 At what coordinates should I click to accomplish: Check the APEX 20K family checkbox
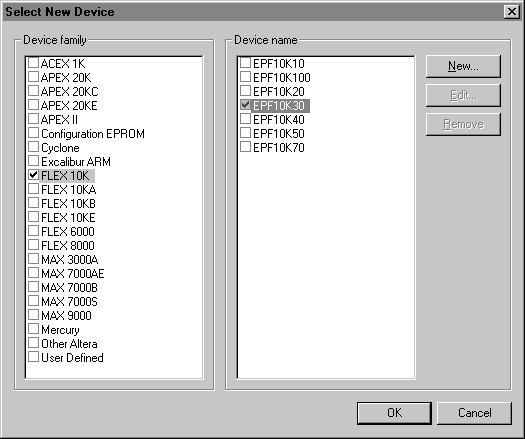pos(33,77)
